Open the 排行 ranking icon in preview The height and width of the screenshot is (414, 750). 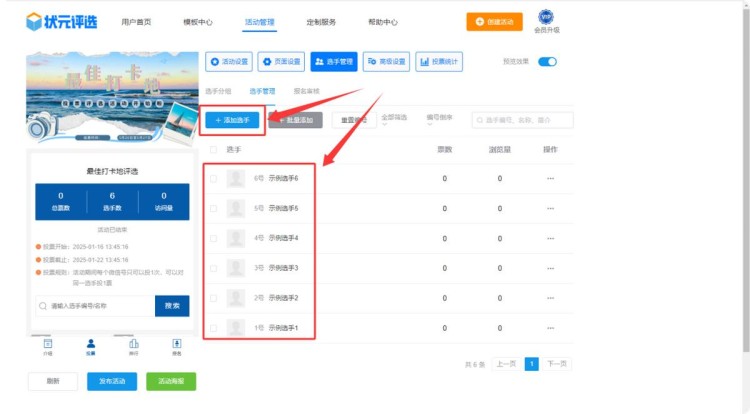133,344
